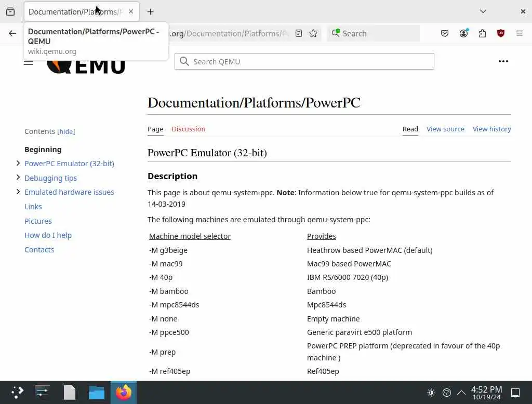Open the Firefox application menu
Screen dimensions: 532x404
tap(519, 33)
